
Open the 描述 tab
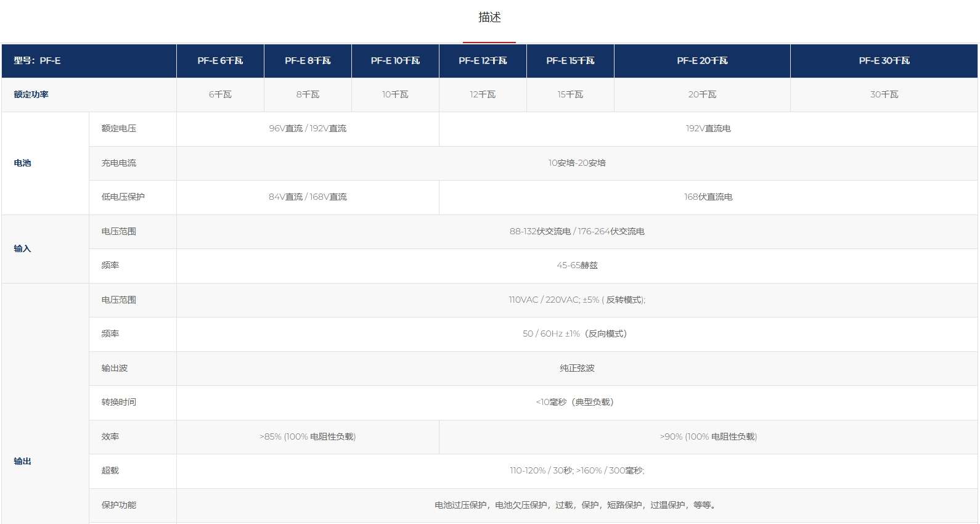tap(489, 18)
